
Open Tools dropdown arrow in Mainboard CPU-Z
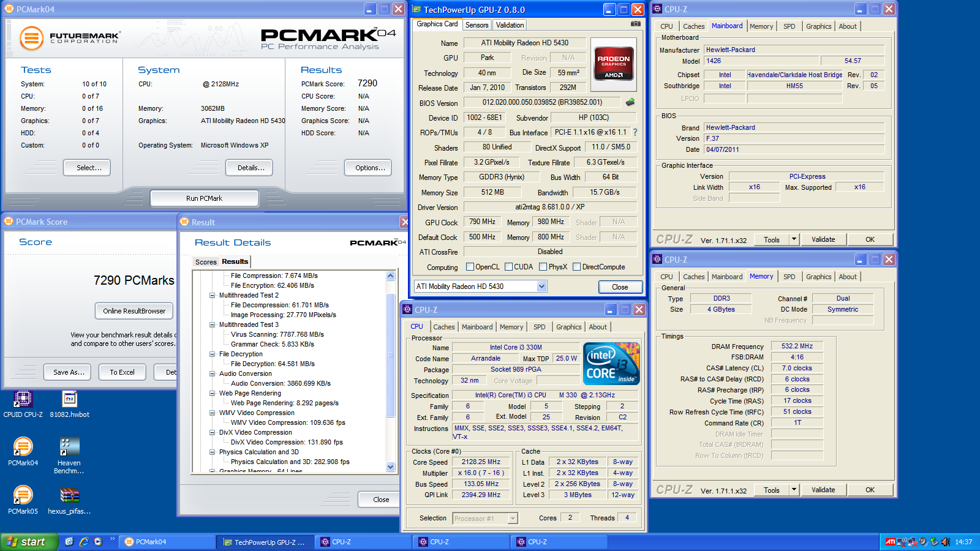point(794,239)
